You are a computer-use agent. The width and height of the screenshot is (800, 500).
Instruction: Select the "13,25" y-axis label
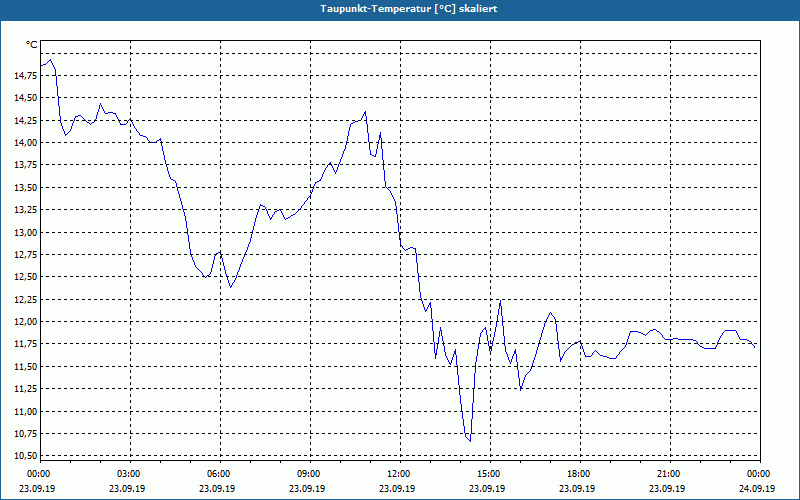(25, 210)
